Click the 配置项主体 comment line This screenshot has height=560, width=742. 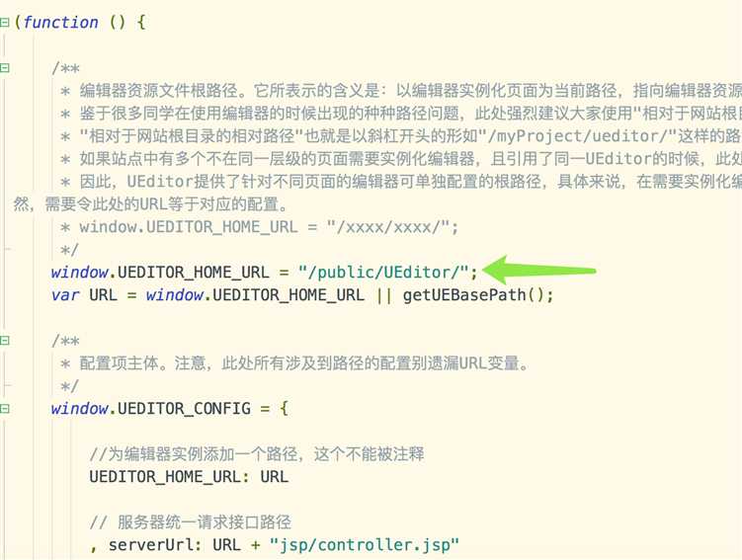pos(294,363)
